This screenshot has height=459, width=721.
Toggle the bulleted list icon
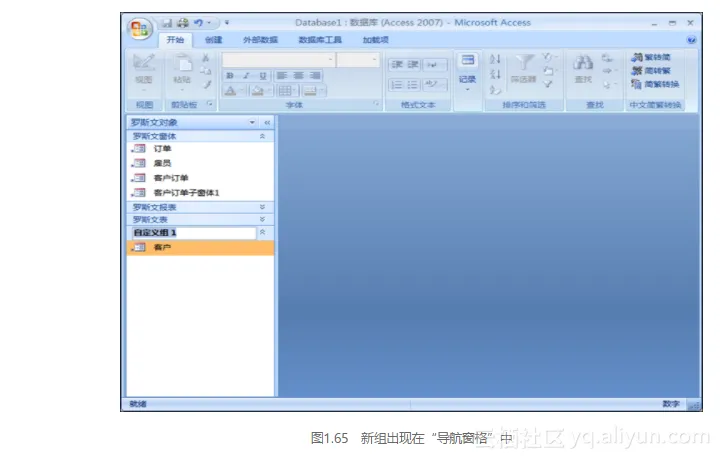point(412,85)
